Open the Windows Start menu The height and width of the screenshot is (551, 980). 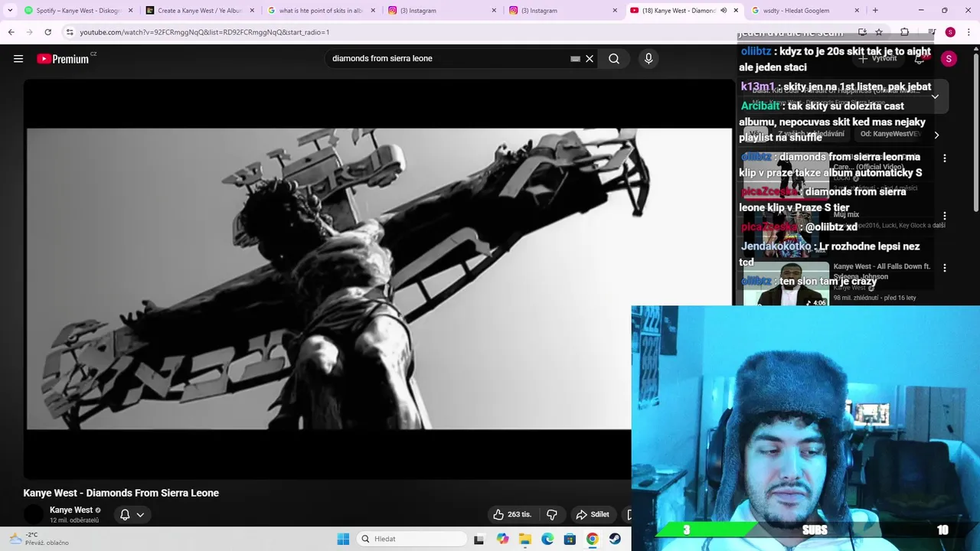point(343,539)
